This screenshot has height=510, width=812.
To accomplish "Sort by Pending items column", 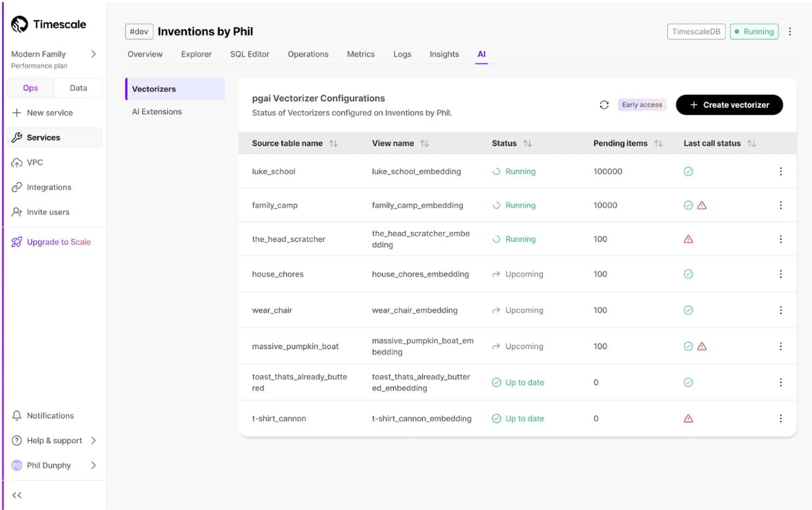I will tap(658, 143).
